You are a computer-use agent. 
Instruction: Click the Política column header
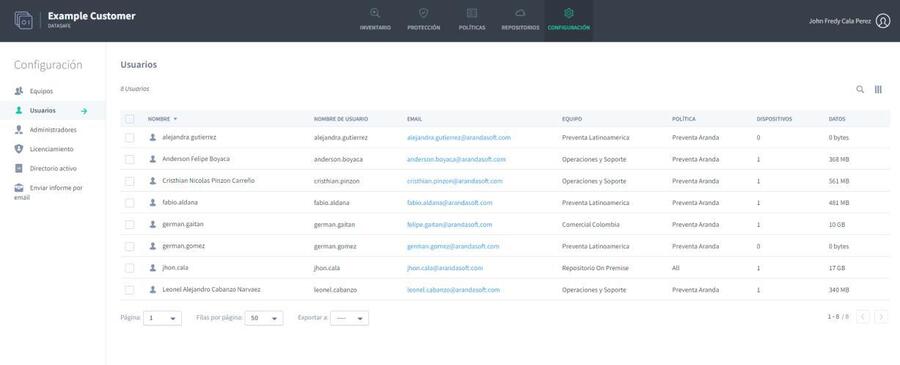684,119
